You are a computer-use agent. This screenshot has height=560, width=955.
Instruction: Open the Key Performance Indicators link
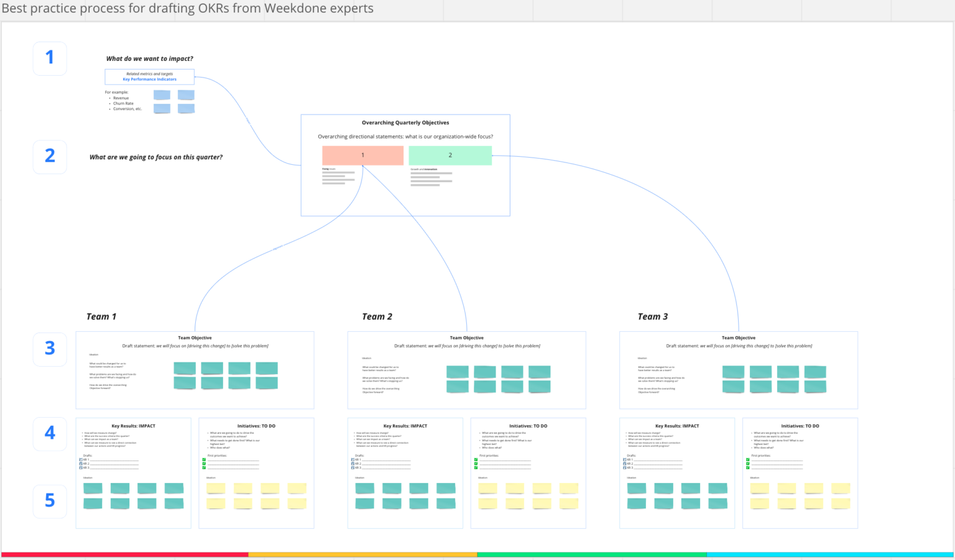pos(149,79)
